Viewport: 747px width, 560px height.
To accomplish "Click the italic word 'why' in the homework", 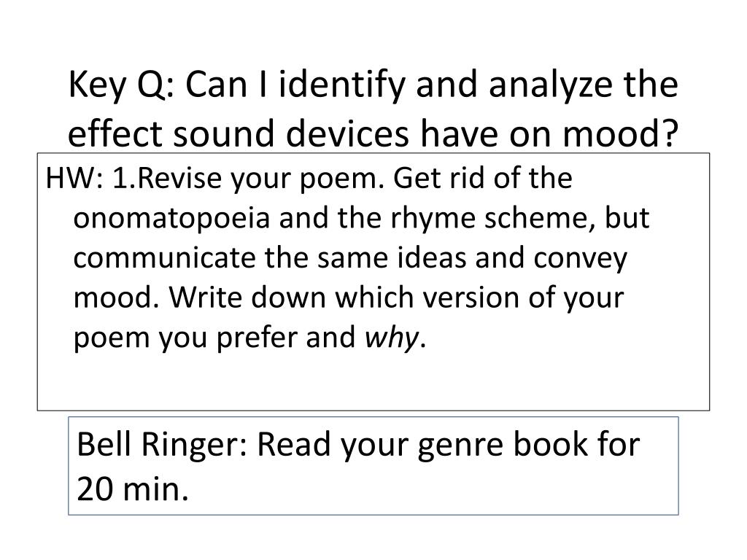I will pos(392,338).
